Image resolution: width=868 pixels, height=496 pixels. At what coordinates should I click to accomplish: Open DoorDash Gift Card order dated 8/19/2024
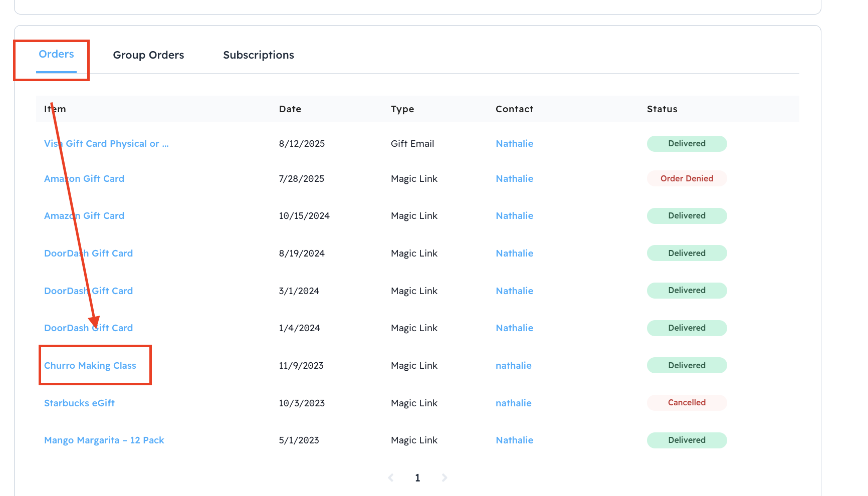pos(88,254)
